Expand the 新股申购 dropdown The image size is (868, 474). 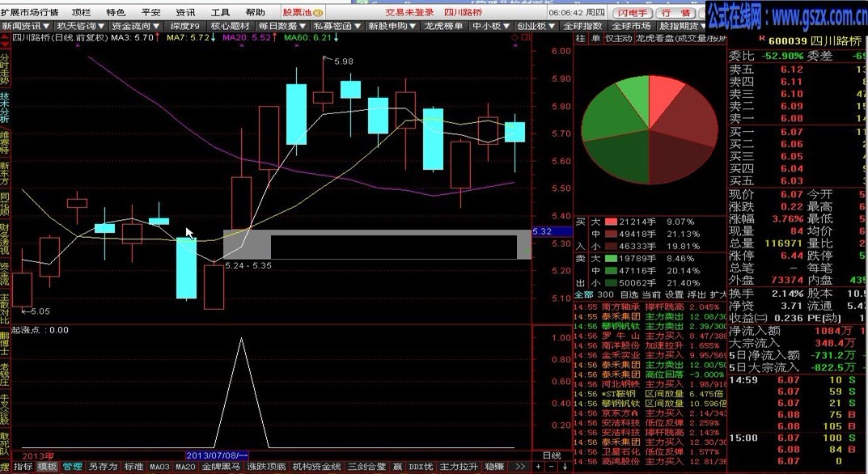pos(392,25)
